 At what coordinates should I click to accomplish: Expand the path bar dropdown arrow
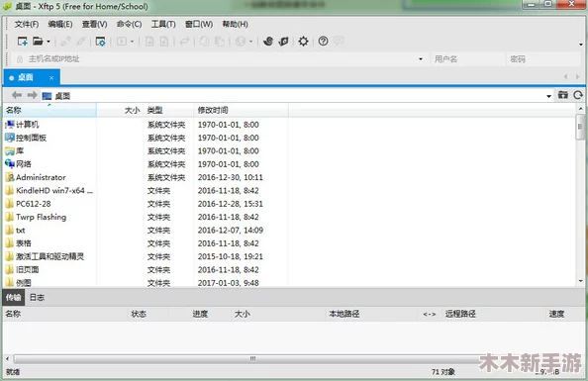pyautogui.click(x=548, y=96)
